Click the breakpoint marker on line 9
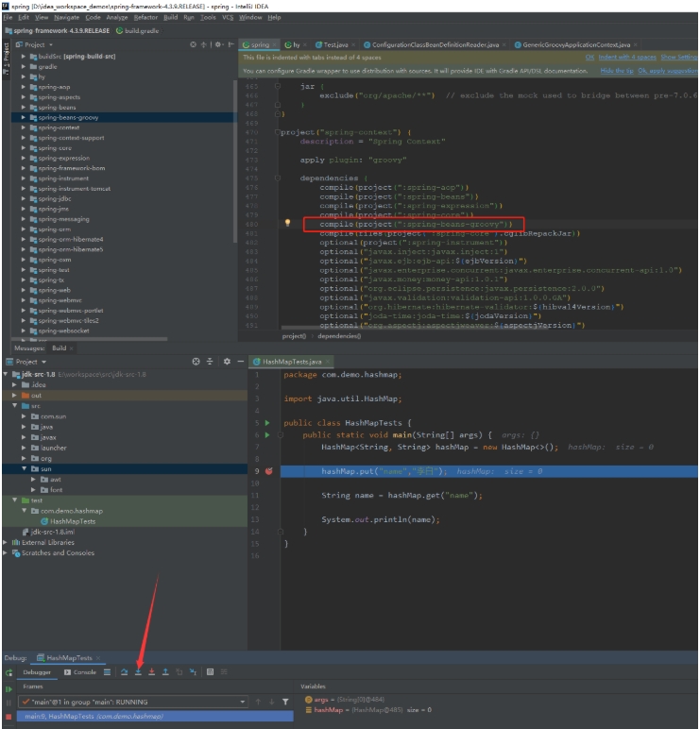The width and height of the screenshot is (700, 729). (269, 471)
